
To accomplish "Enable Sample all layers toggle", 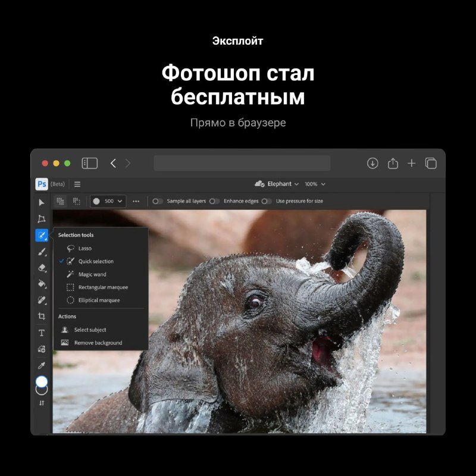I will [158, 201].
